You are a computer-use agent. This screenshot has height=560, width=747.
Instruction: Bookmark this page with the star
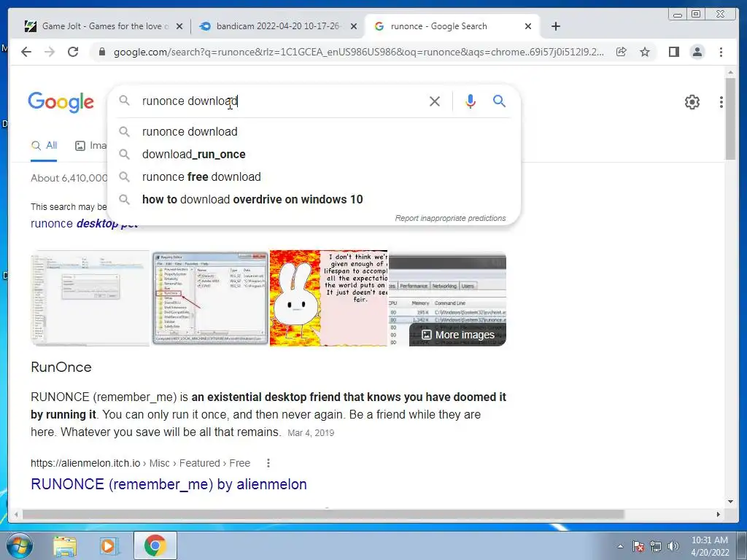tap(645, 52)
